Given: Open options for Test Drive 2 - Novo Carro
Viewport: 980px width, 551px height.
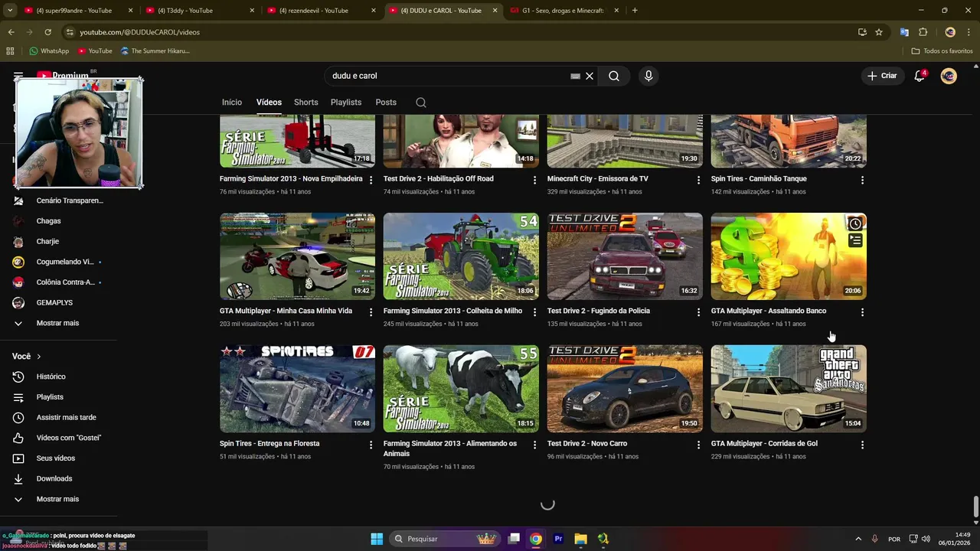Looking at the screenshot, I should point(698,445).
